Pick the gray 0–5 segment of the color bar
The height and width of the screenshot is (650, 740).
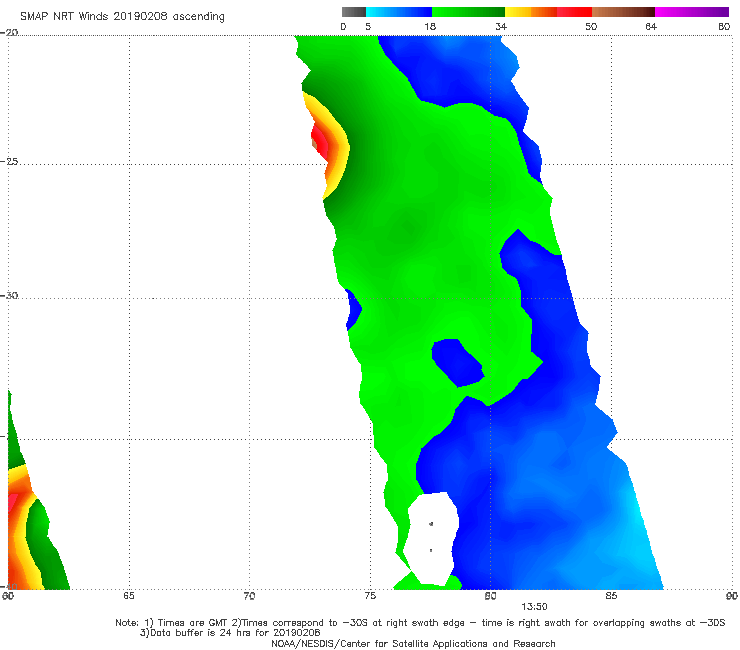pyautogui.click(x=354, y=12)
